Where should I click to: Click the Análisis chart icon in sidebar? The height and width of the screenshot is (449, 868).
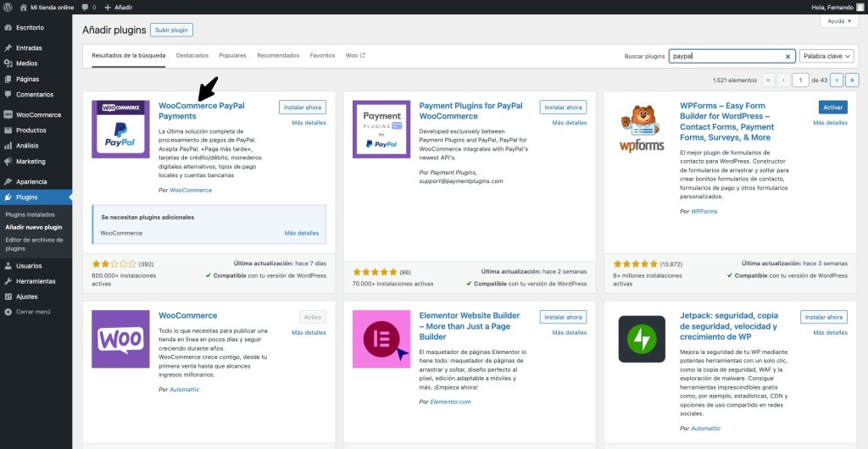(x=8, y=146)
